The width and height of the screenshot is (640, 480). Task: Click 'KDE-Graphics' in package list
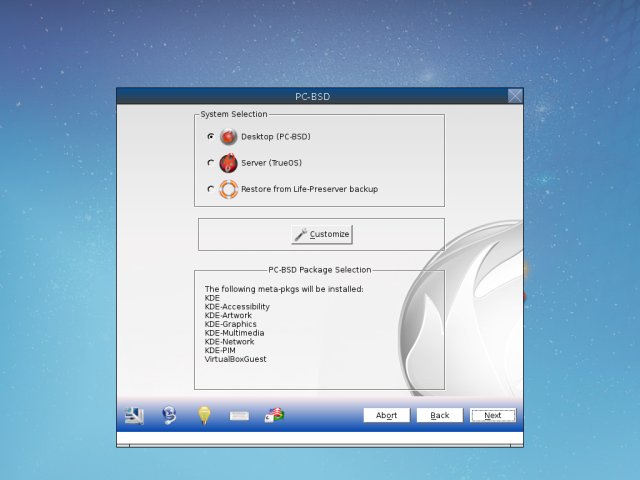[231, 324]
